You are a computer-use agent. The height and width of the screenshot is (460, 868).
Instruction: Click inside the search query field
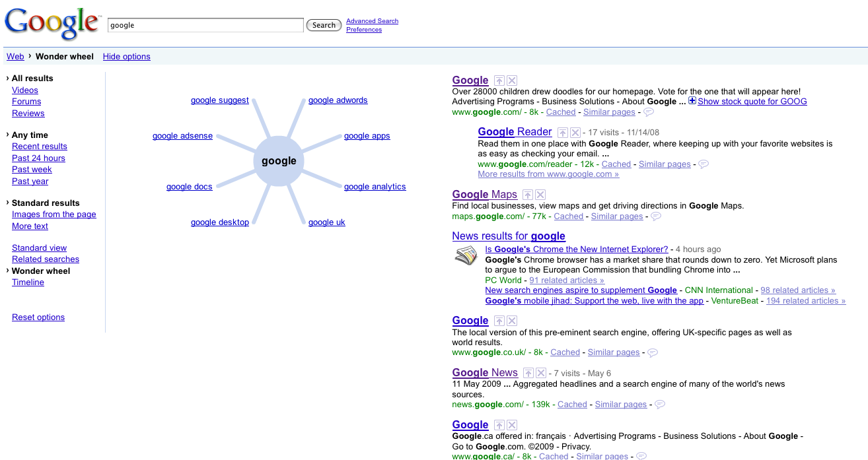click(x=205, y=25)
